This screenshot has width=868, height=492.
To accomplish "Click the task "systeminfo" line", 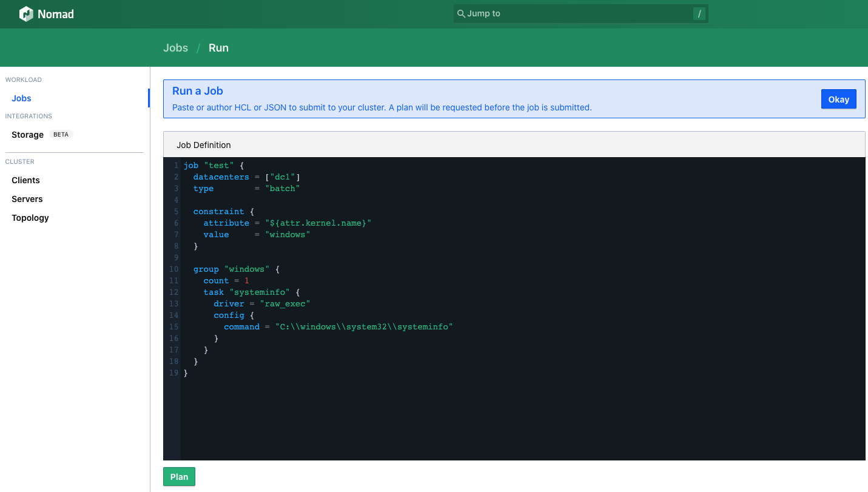I will pos(252,292).
